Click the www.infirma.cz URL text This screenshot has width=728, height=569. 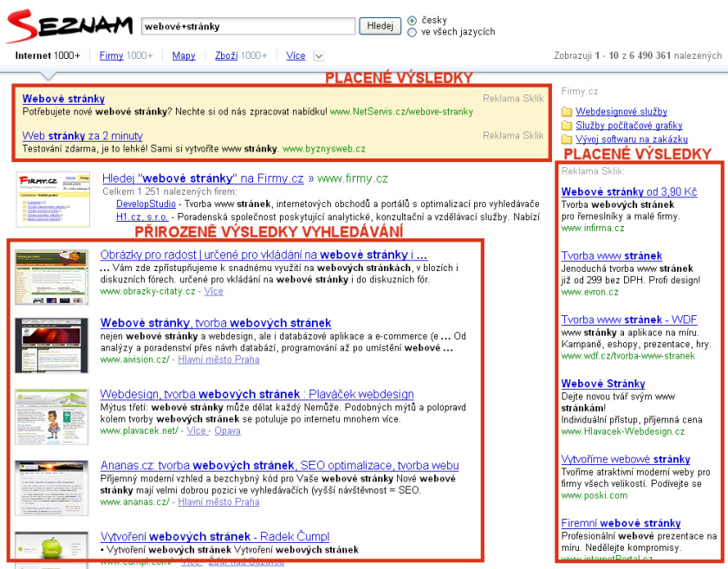coord(593,229)
